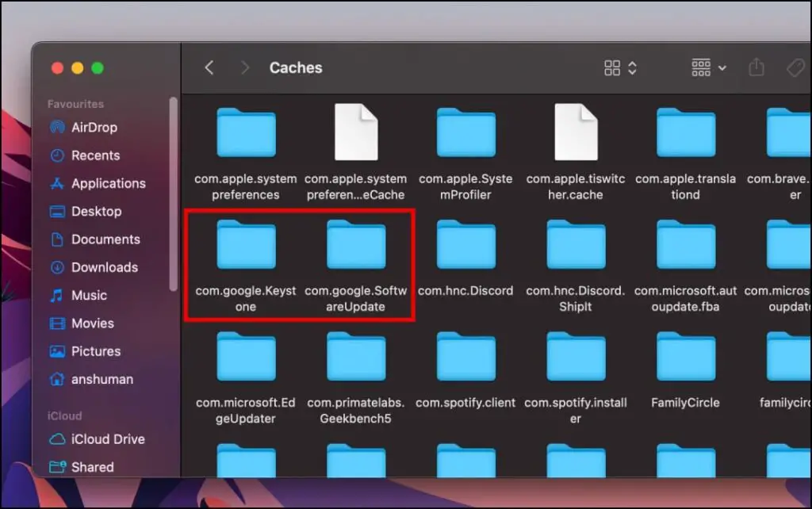Select the com.primatelabs.Geekbench5 folder icon
Image resolution: width=812 pixels, height=509 pixels.
[356, 356]
